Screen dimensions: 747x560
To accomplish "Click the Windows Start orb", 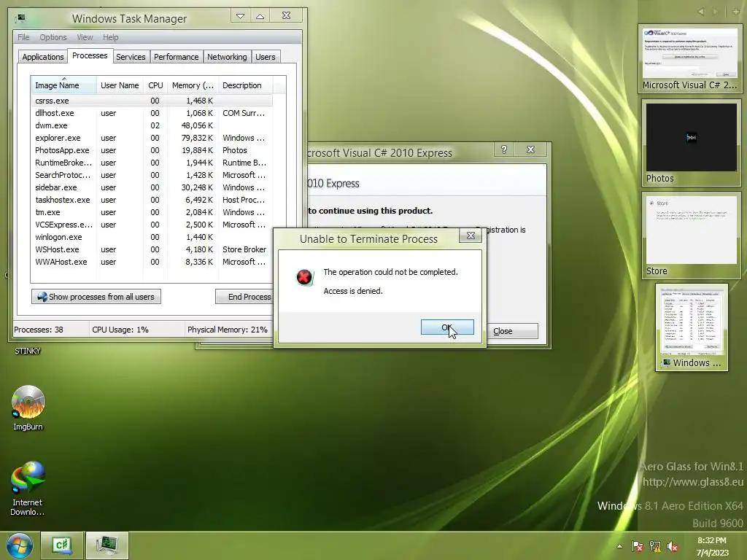I will coord(20,545).
